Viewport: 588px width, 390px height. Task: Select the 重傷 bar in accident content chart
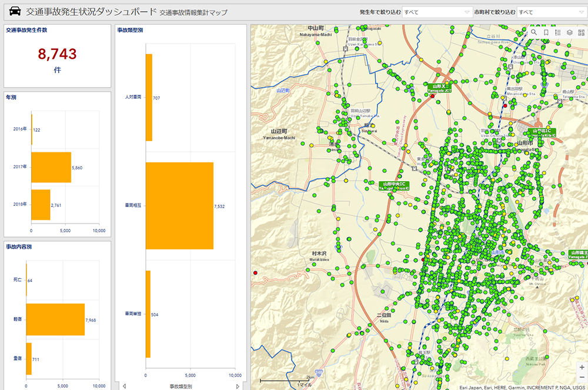29,359
